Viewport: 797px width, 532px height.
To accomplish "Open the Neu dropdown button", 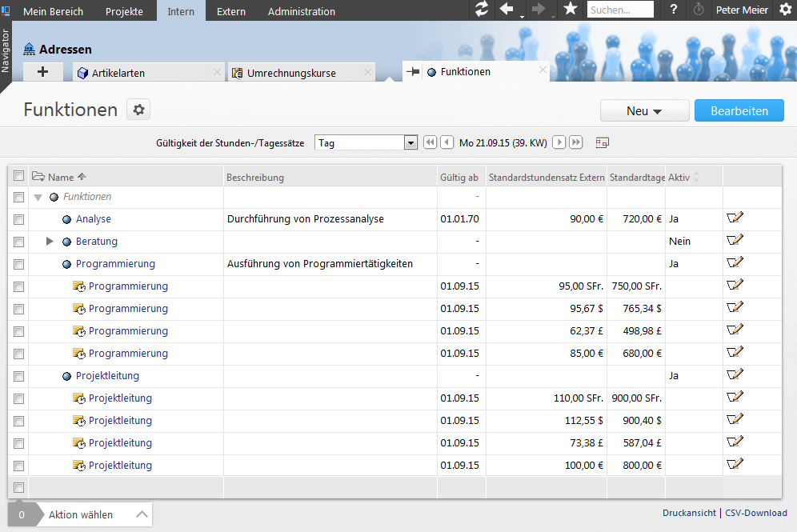I will click(x=644, y=111).
